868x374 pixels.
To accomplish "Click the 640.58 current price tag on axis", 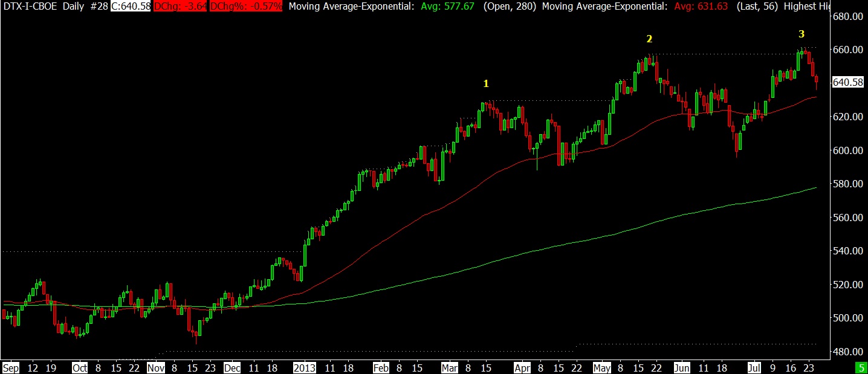I will pyautogui.click(x=847, y=82).
